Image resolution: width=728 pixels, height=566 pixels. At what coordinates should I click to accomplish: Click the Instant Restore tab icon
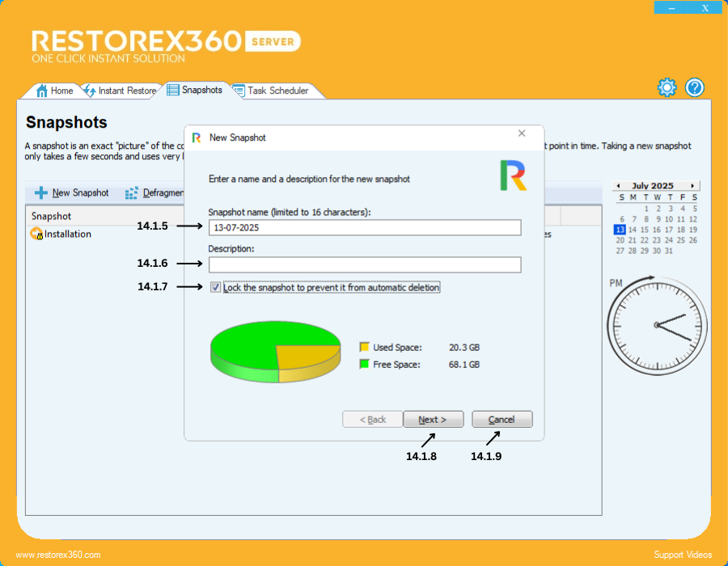pos(90,91)
